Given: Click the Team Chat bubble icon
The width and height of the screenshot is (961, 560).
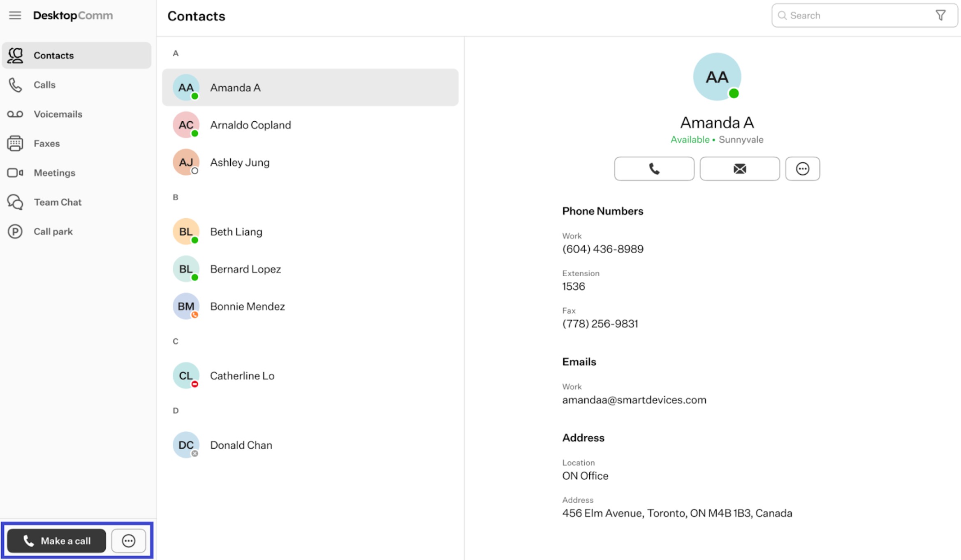Looking at the screenshot, I should tap(15, 202).
